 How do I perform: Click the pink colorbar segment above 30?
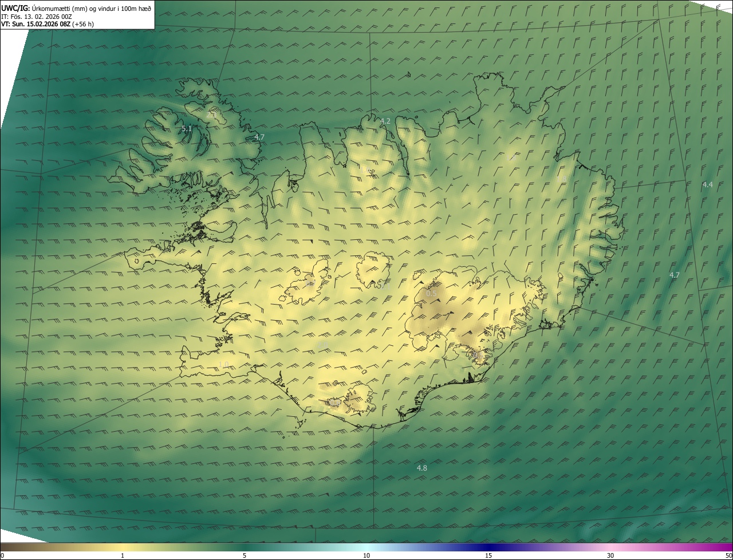pyautogui.click(x=610, y=547)
